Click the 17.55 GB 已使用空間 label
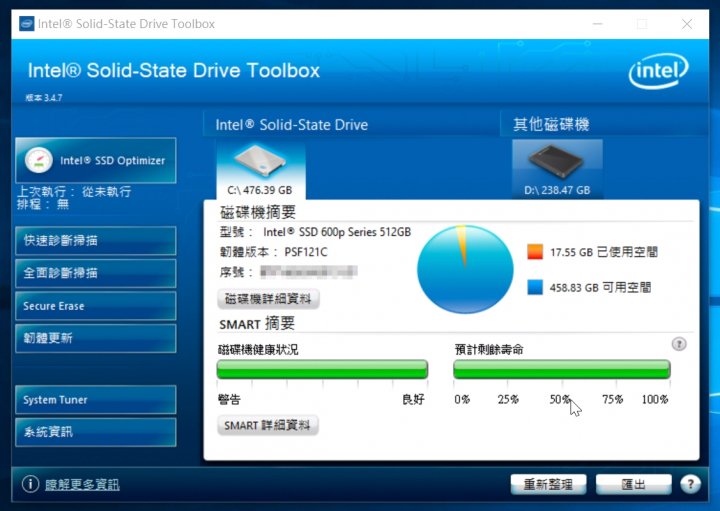 [604, 252]
